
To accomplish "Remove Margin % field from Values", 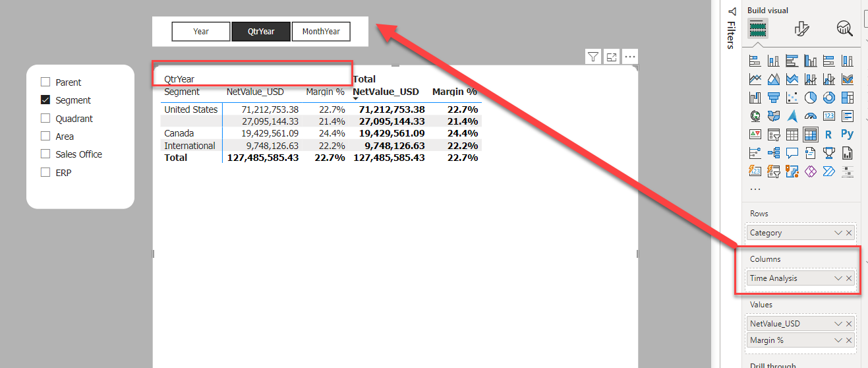I will pyautogui.click(x=849, y=340).
